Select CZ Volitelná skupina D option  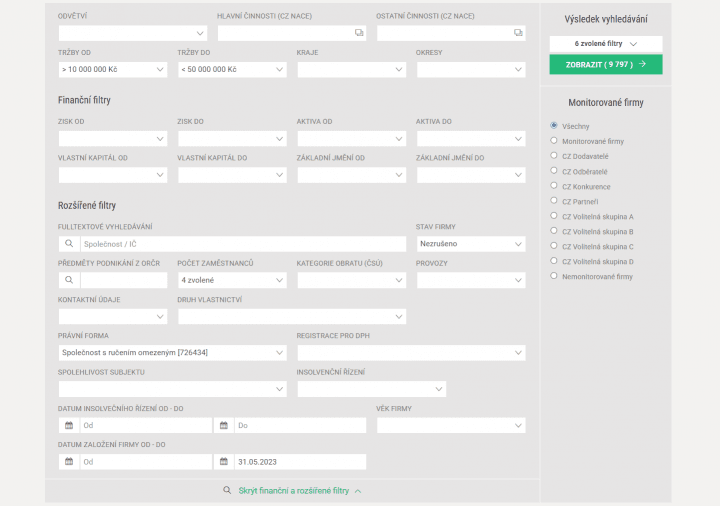tap(554, 261)
